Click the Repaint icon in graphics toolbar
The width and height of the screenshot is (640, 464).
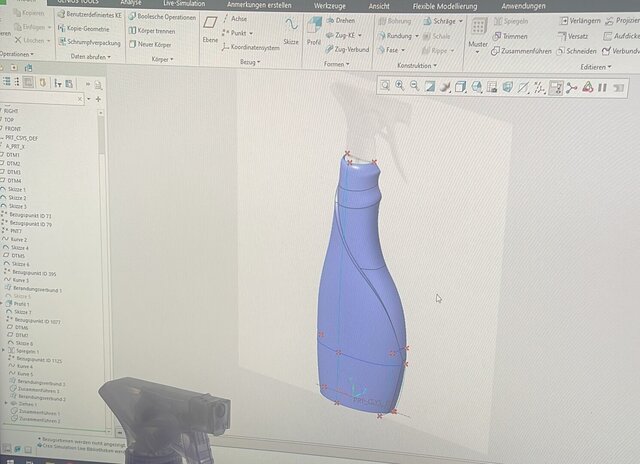click(x=430, y=86)
